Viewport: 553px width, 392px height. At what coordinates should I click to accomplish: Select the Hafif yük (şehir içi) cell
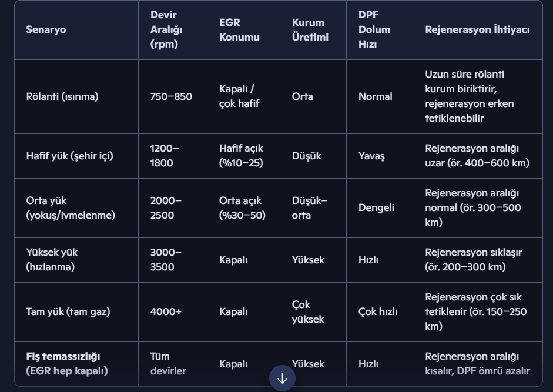coord(69,156)
